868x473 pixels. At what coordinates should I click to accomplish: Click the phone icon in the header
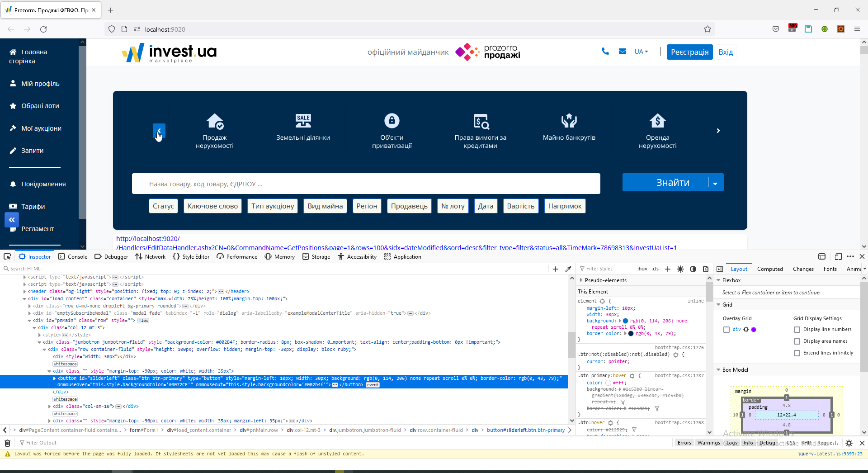tap(605, 52)
